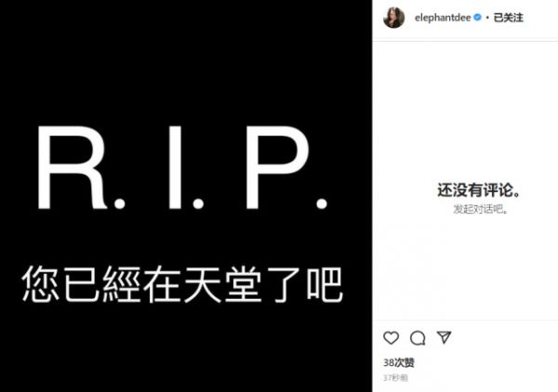Click the dot separator before 已关注
558x392 pixels.
[x=487, y=18]
